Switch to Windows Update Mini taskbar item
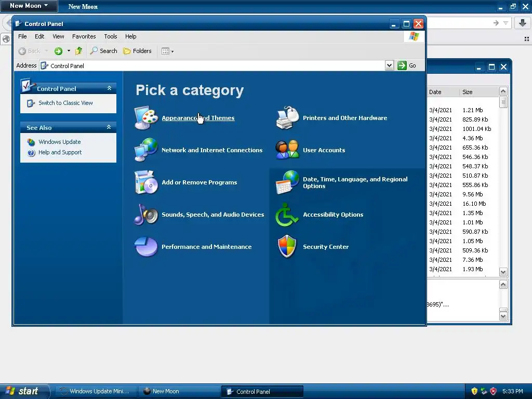The image size is (532, 399). click(x=96, y=391)
